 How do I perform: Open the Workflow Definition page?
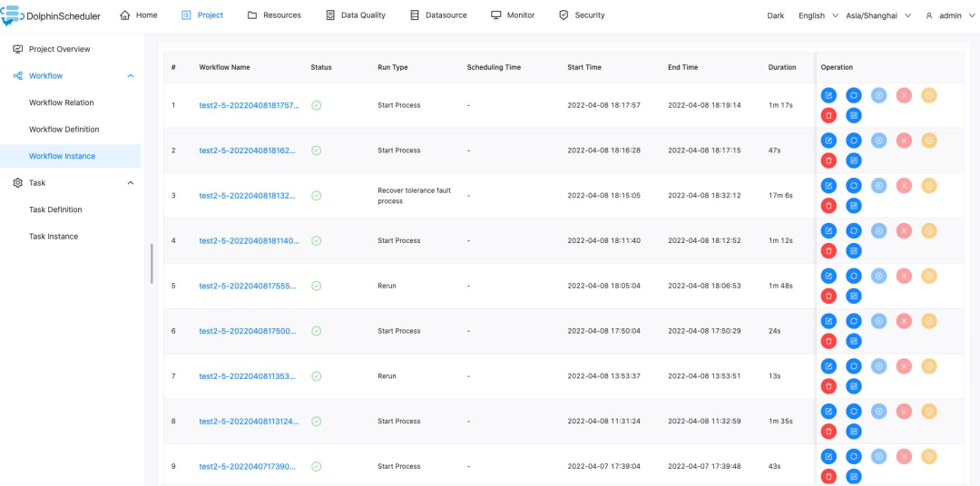(x=64, y=130)
